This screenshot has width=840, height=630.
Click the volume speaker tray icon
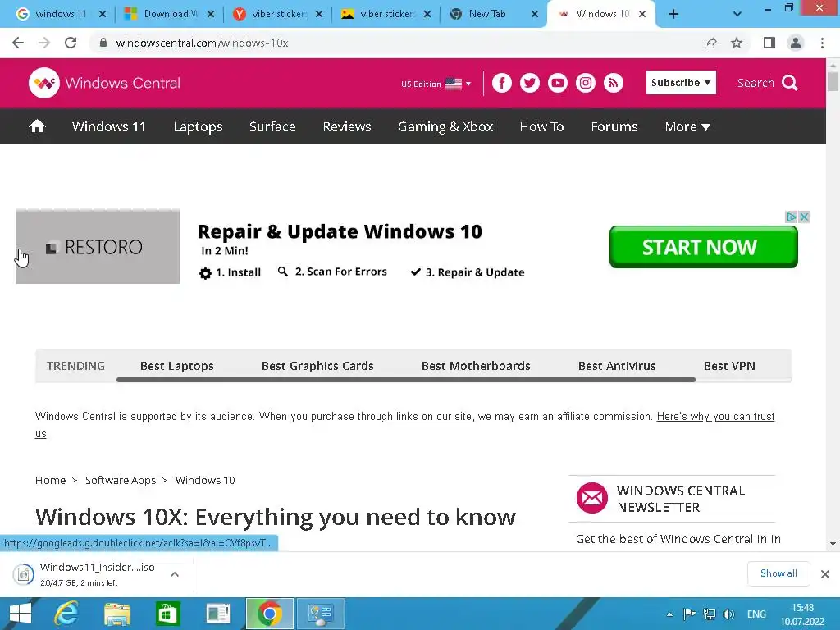point(728,614)
